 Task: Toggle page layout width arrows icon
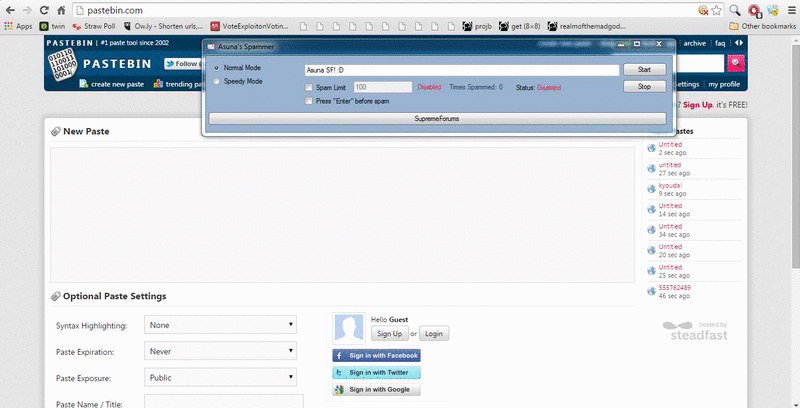point(738,43)
